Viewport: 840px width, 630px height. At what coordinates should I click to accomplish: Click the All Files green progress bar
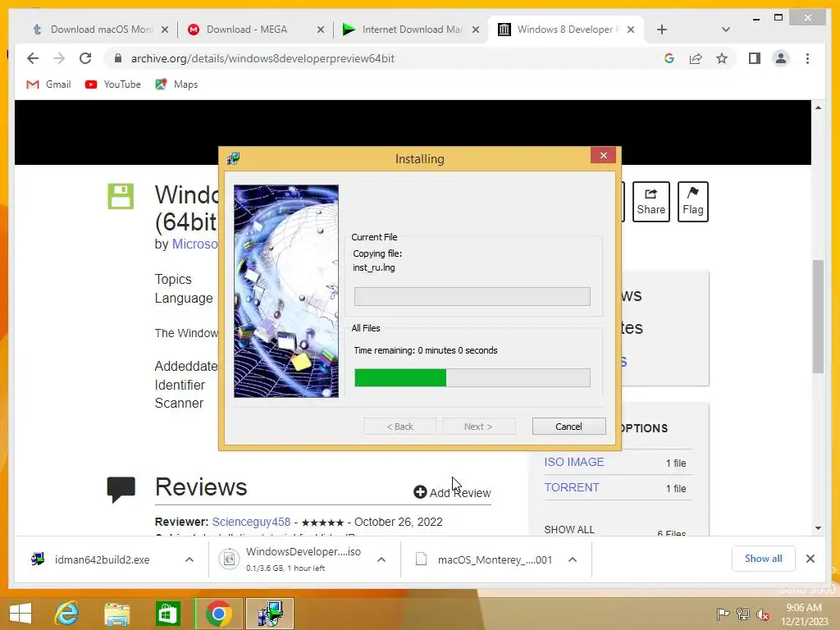coord(472,377)
